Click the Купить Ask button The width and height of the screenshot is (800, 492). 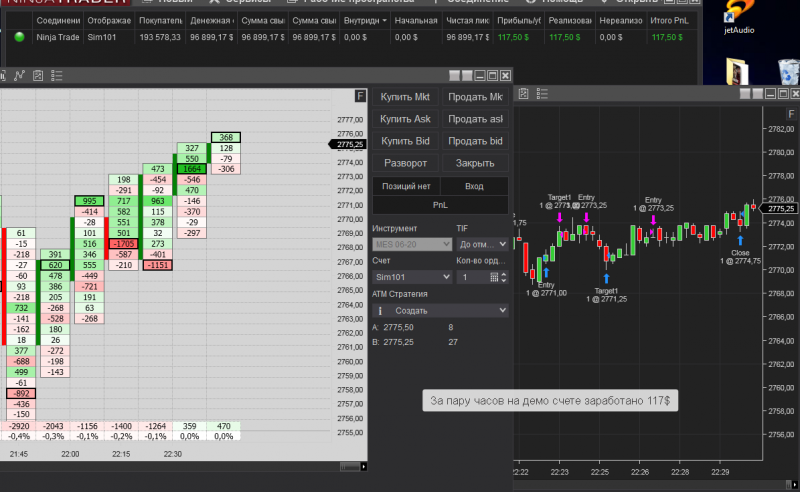pos(405,119)
